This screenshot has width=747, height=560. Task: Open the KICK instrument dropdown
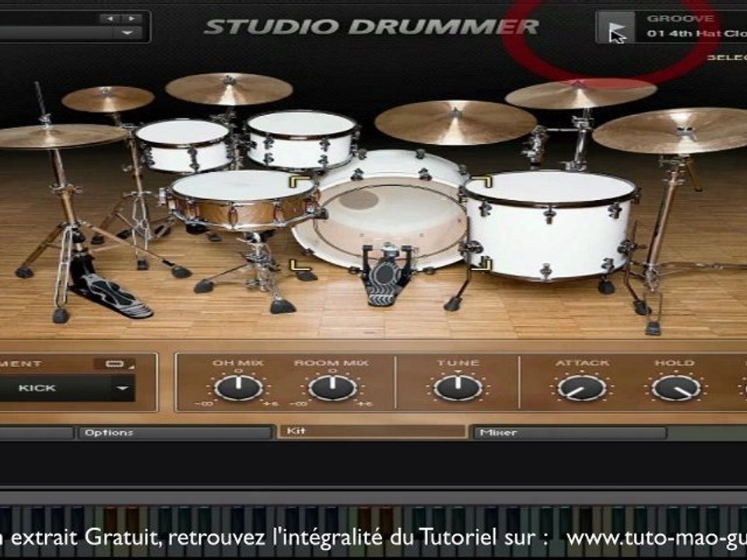point(67,388)
